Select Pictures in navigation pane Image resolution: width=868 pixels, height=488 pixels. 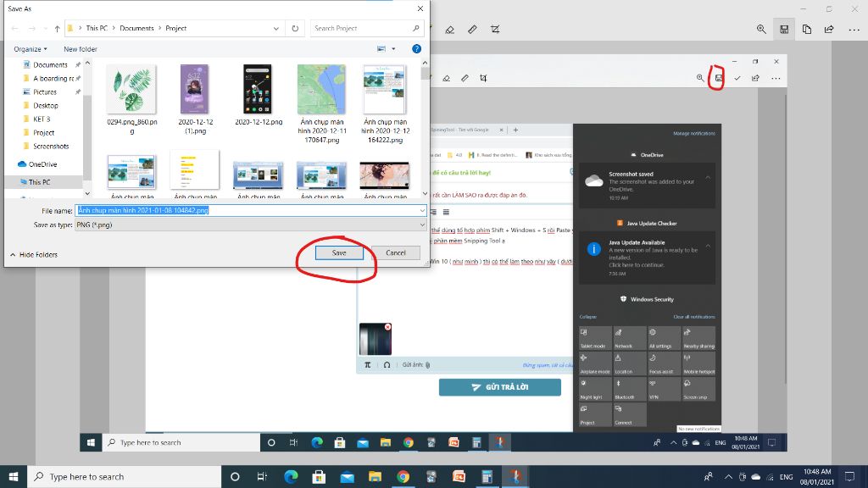coord(44,91)
